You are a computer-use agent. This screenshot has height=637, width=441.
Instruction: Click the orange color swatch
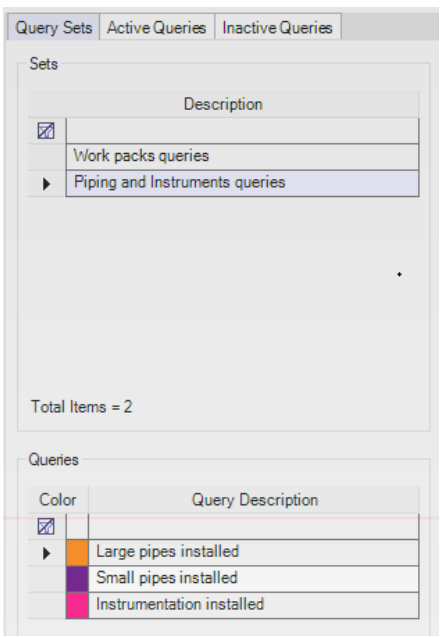[x=77, y=552]
